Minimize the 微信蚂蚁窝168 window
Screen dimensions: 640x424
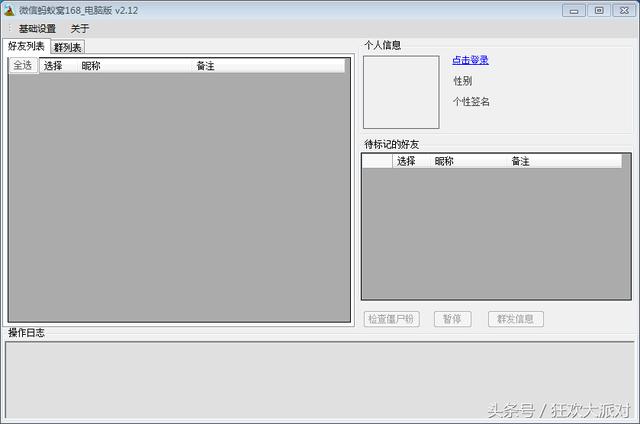574,11
